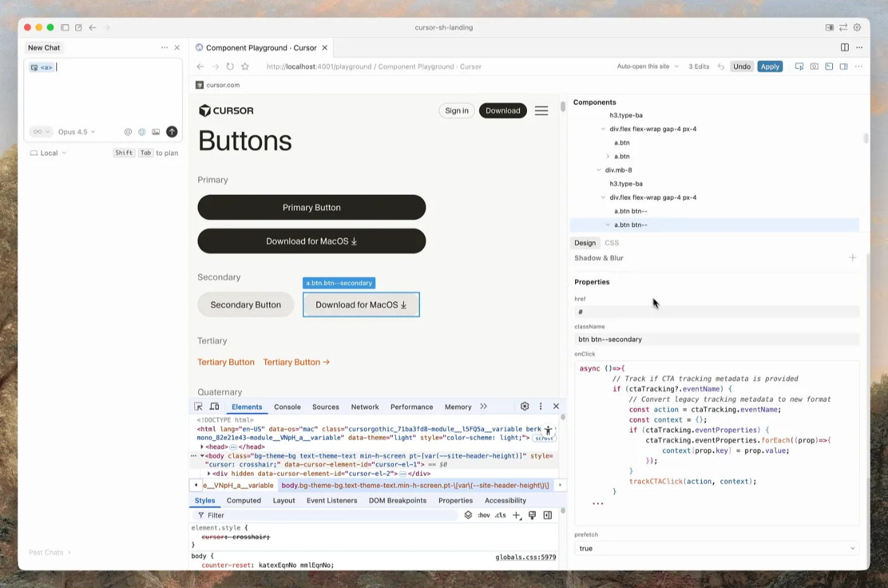Open the prefetch true dropdown
Screen dimensions: 888x588
pos(717,549)
